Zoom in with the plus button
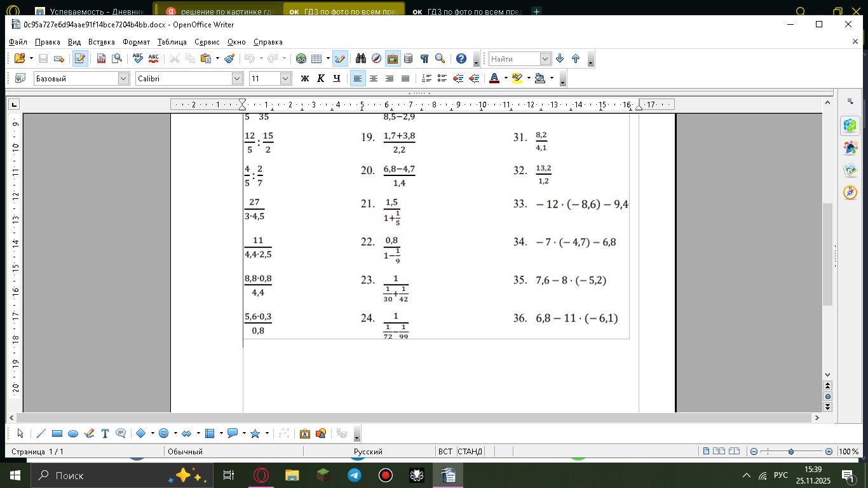The width and height of the screenshot is (868, 488). pos(829,451)
